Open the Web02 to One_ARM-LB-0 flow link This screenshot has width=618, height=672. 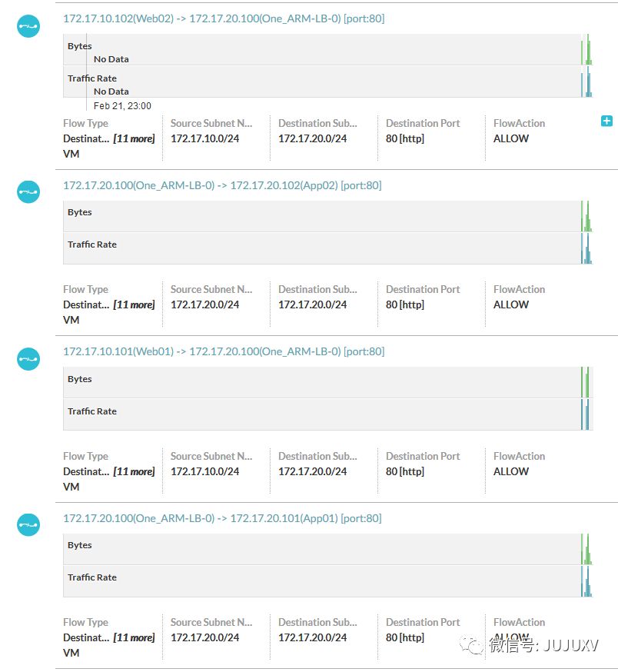click(x=223, y=18)
